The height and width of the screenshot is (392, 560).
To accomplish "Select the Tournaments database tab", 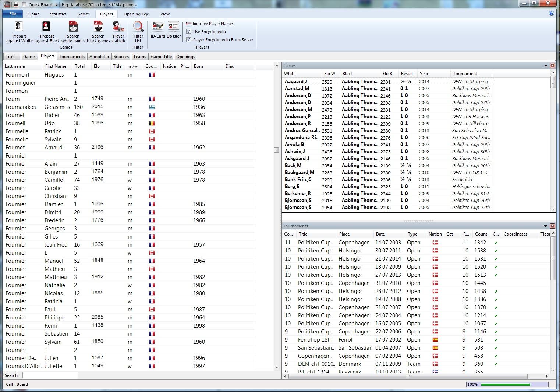I will tap(72, 57).
